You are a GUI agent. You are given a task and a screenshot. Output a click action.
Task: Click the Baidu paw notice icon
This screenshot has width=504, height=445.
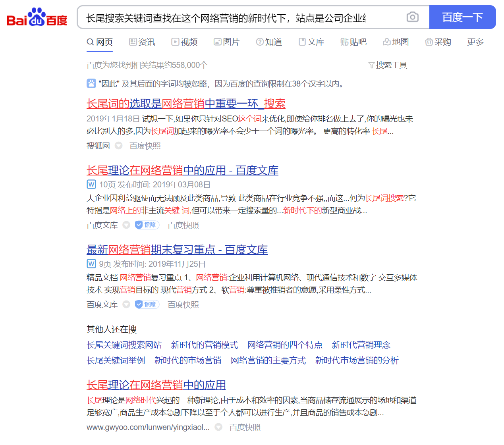(x=91, y=84)
